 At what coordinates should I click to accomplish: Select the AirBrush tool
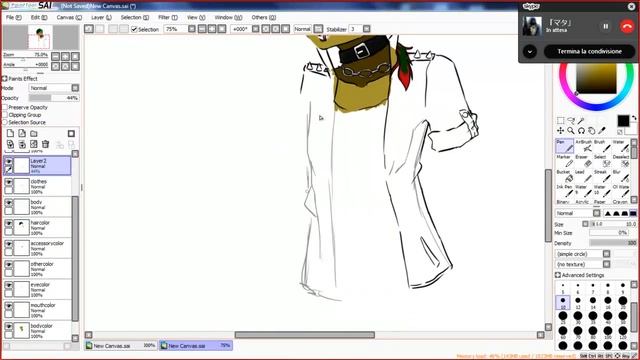pos(584,146)
